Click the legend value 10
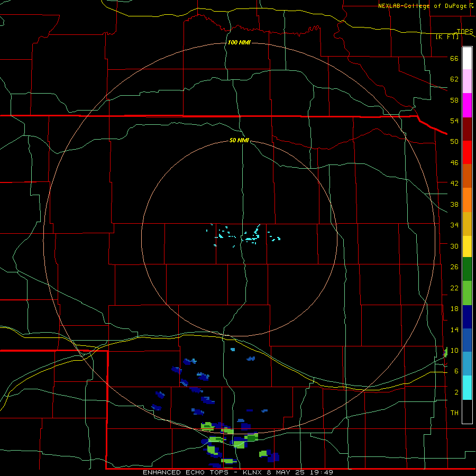476x476 pixels. [x=454, y=350]
